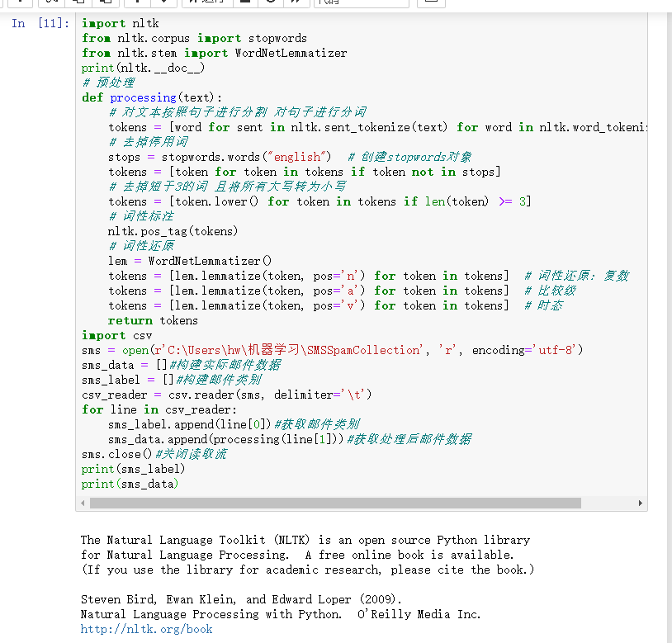Click the horizontal scrollbar's left arrow
This screenshot has height=643, width=672.
[x=83, y=503]
